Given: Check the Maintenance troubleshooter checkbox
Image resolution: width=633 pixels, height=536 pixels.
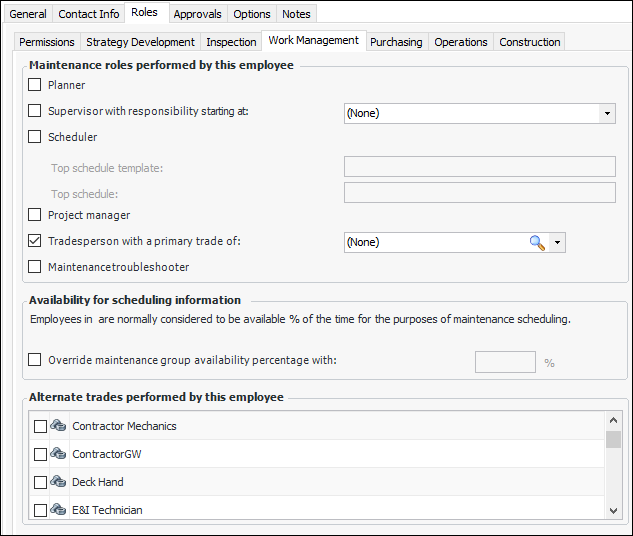Looking at the screenshot, I should tap(35, 267).
